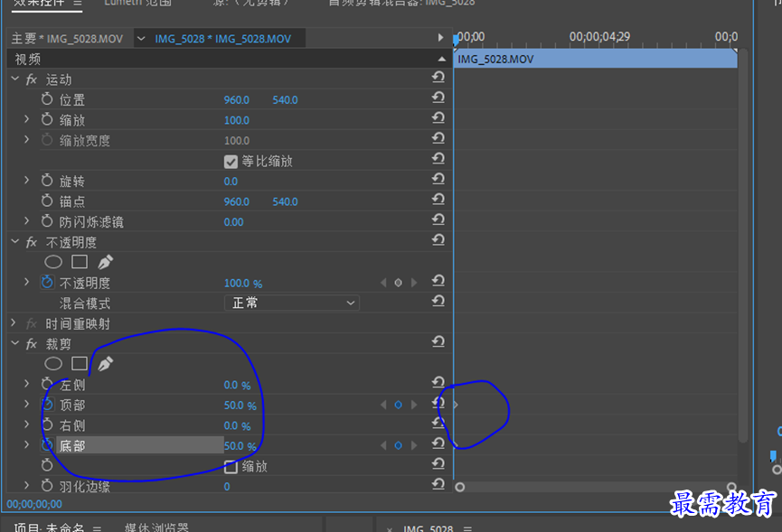
Task: Reset the 旋转 rotation parameter
Action: (x=438, y=178)
